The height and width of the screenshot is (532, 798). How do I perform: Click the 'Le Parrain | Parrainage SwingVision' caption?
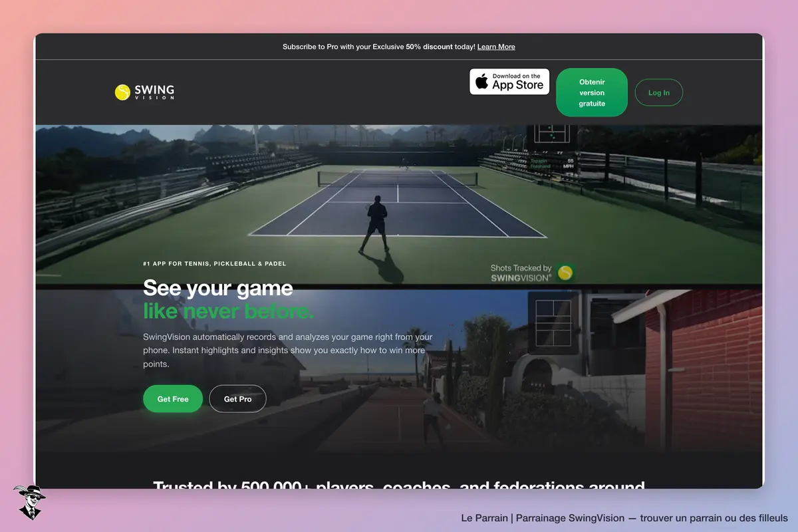[624, 518]
